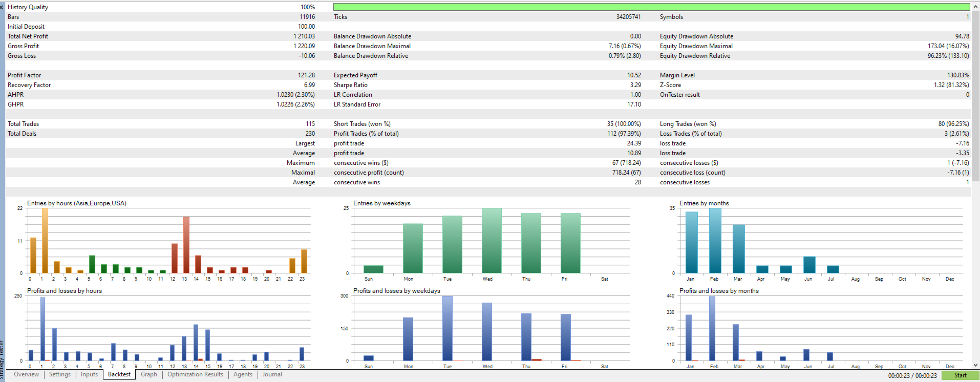Open the Graph tab

point(149,374)
